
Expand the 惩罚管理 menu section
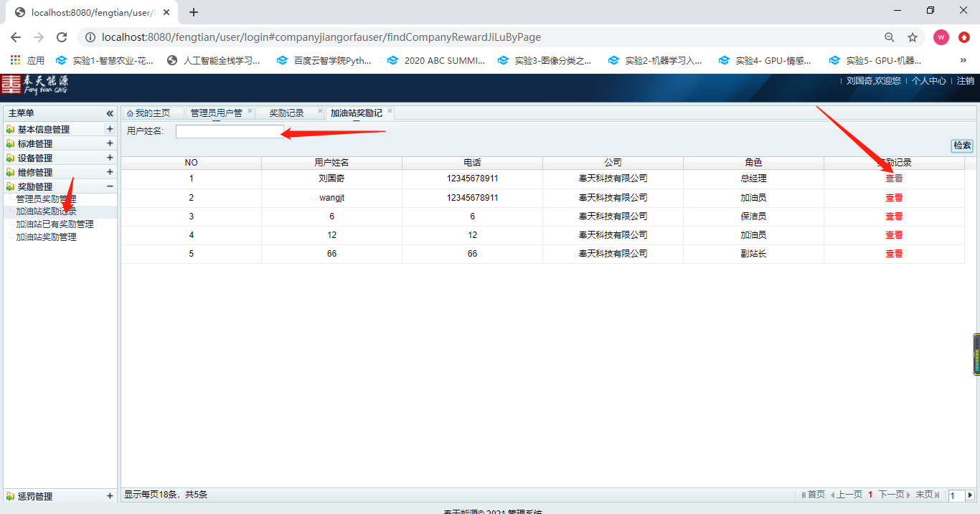coord(110,496)
